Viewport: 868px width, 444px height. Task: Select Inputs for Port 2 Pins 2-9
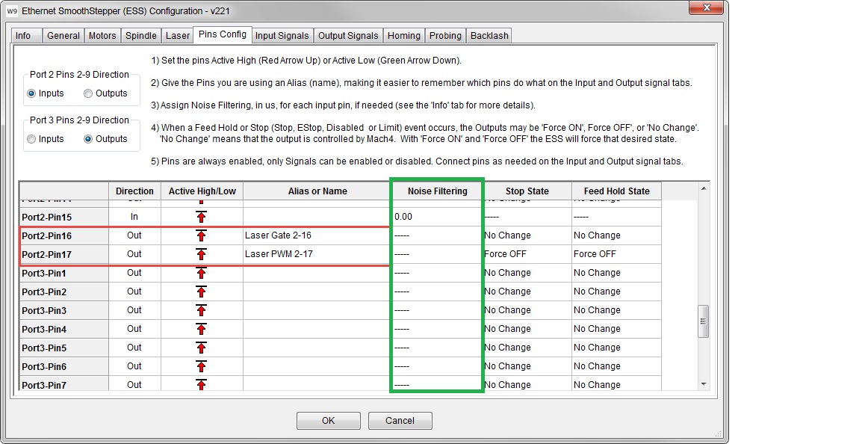(31, 93)
